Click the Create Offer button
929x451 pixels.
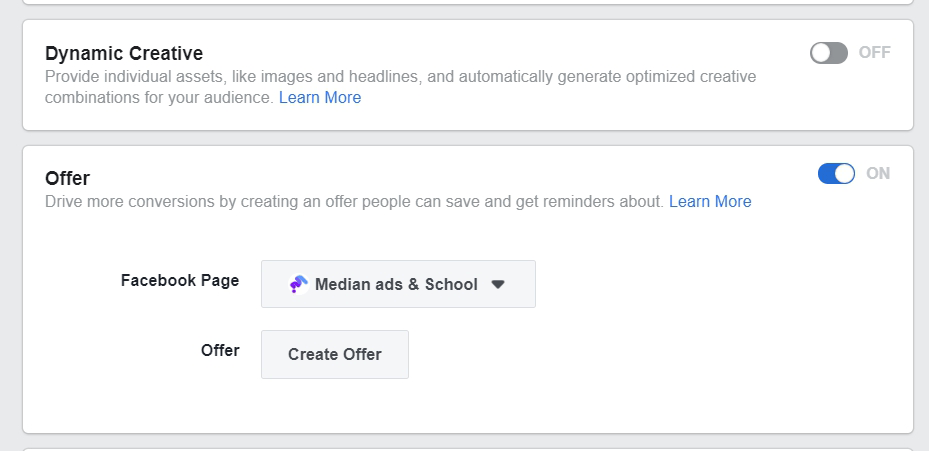(x=335, y=354)
